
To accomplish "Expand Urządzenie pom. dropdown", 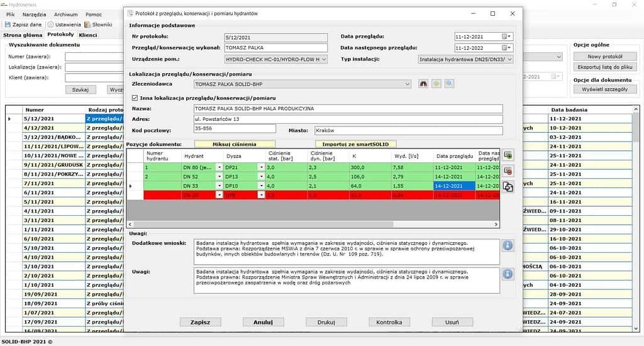I will pos(324,60).
